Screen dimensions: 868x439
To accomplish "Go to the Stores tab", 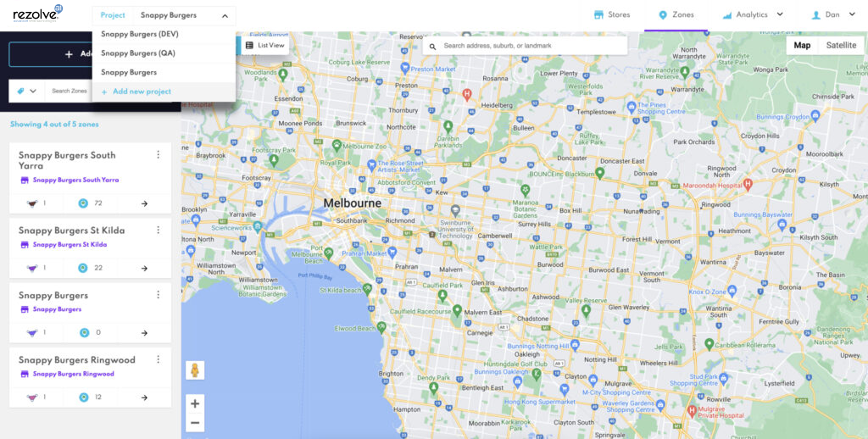I will 612,15.
